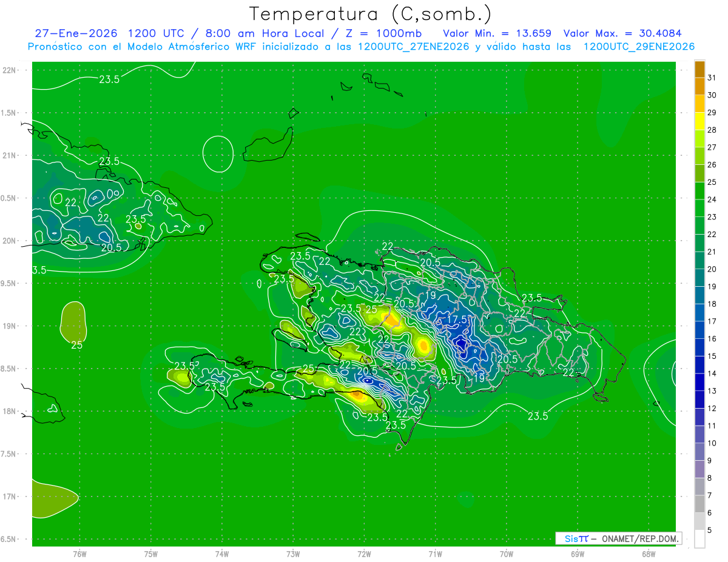Click the '18N' latitude axis label
The image size is (728, 562).
pos(10,411)
